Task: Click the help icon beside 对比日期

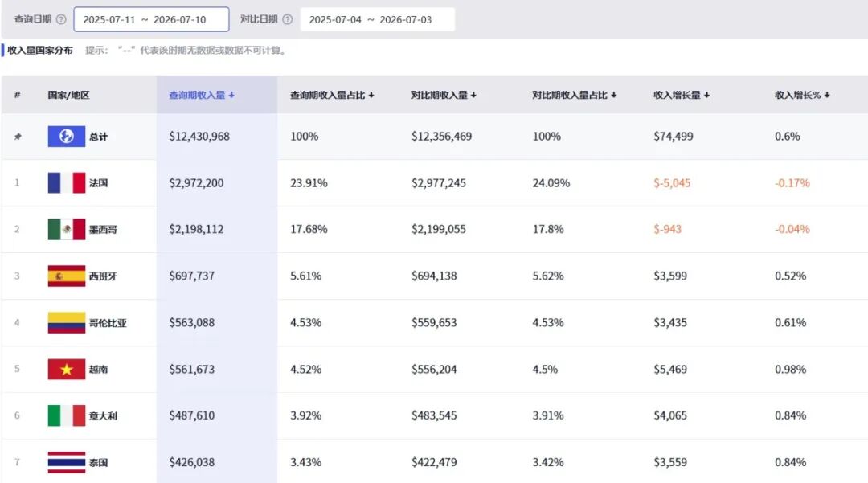Action: (287, 19)
